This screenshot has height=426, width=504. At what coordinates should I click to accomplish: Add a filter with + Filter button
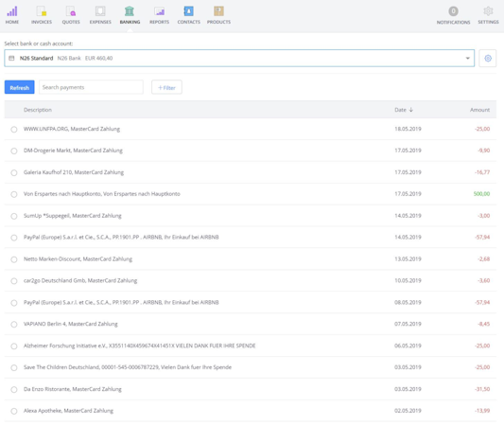coord(166,87)
